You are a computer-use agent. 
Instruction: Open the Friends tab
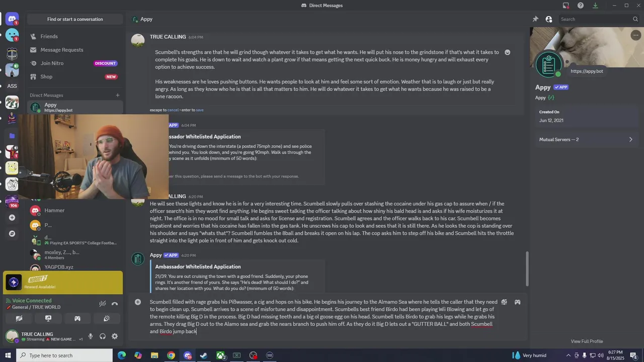[75, 36]
